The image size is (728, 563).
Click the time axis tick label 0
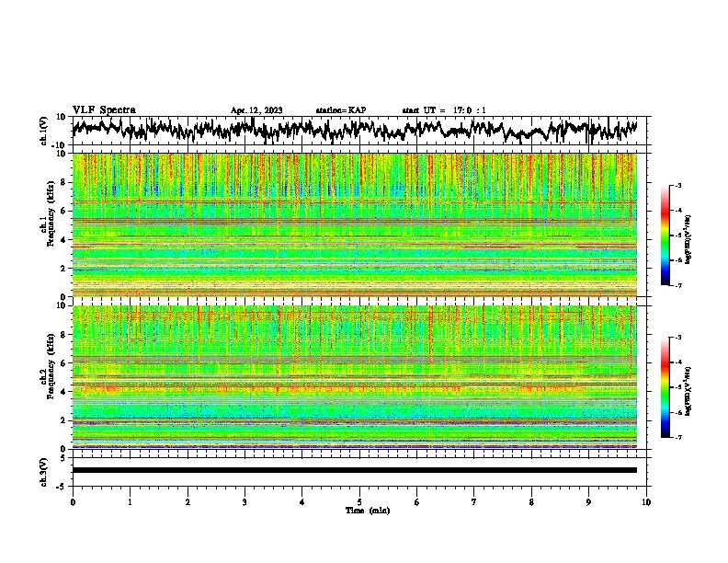coord(73,502)
